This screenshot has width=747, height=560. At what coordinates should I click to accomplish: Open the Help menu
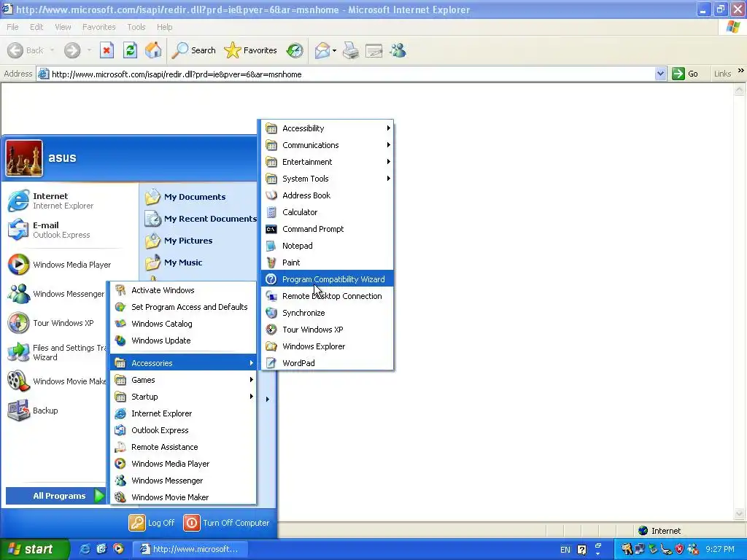164,27
